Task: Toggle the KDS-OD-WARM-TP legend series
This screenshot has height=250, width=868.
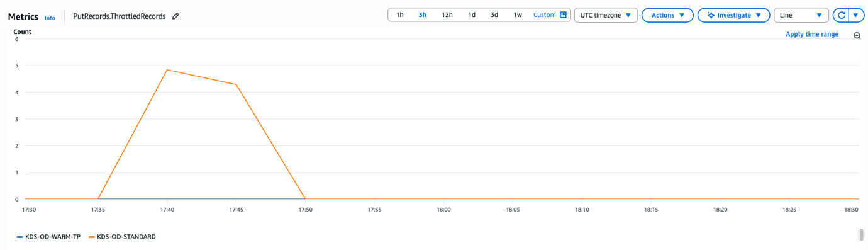Action: 48,237
